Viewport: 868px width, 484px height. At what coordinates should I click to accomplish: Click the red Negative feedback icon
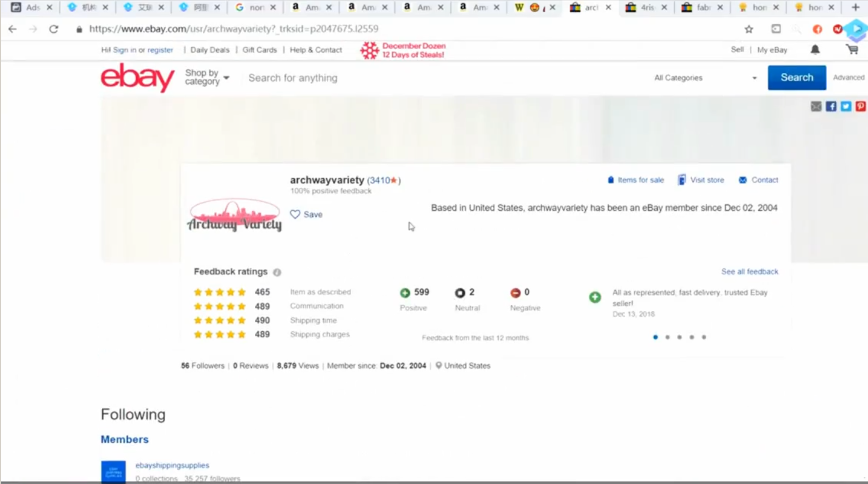515,293
